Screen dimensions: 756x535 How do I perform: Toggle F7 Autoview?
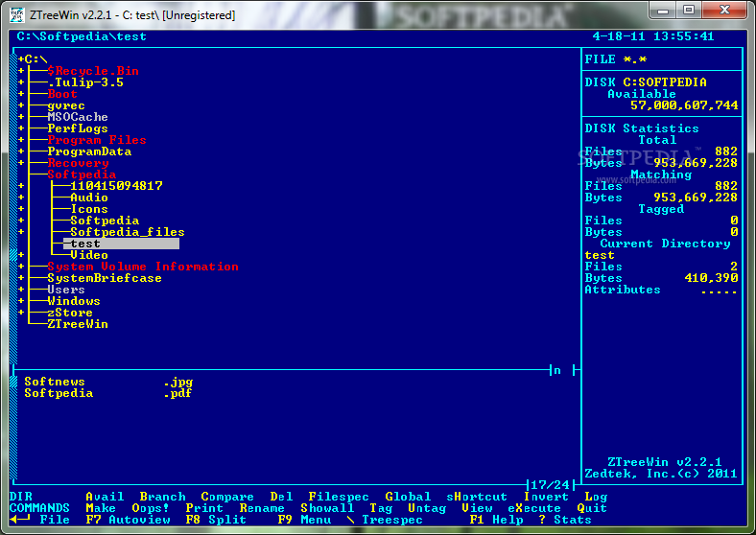pyautogui.click(x=128, y=520)
